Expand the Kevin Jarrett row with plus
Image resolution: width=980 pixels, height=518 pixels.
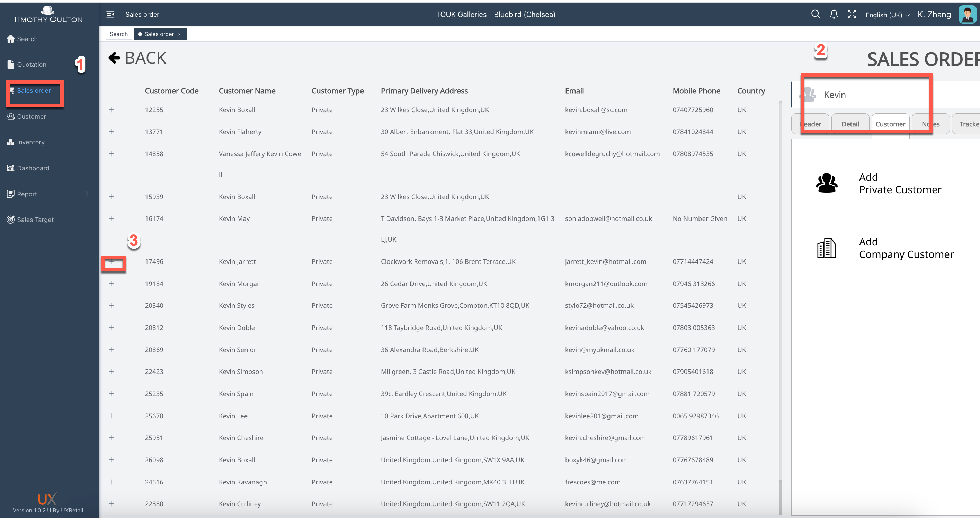click(x=112, y=261)
